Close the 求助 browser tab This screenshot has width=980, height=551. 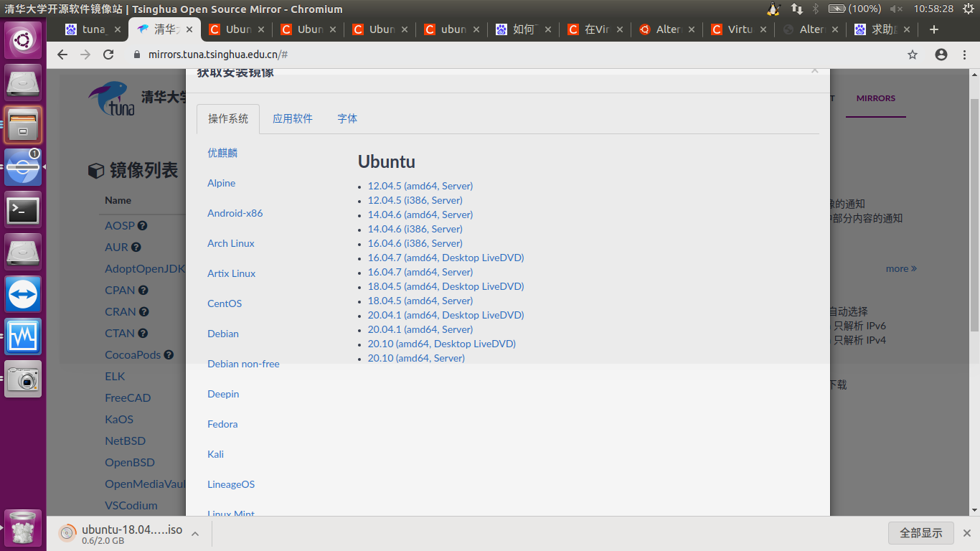pyautogui.click(x=907, y=29)
